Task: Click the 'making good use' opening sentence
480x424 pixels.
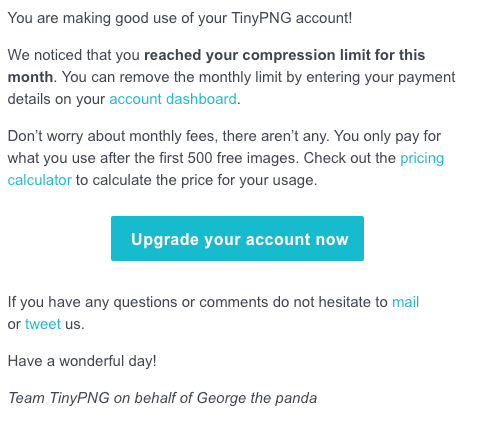Action: [180, 18]
